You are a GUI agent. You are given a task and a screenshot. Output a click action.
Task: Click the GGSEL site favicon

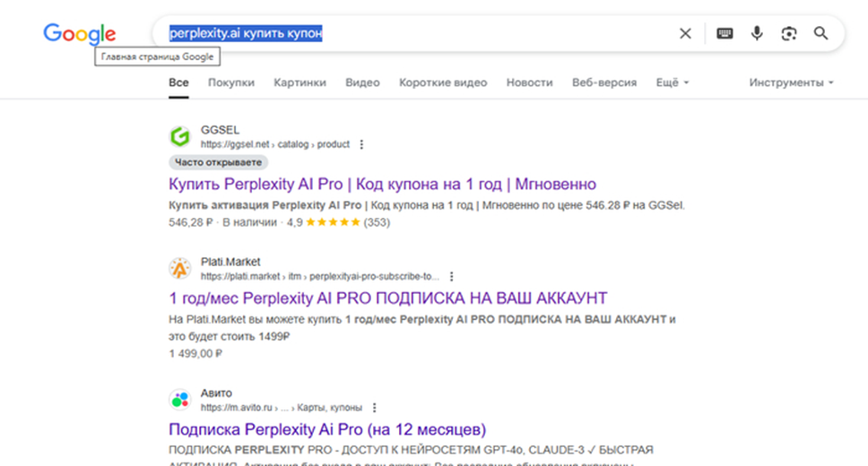pyautogui.click(x=180, y=137)
